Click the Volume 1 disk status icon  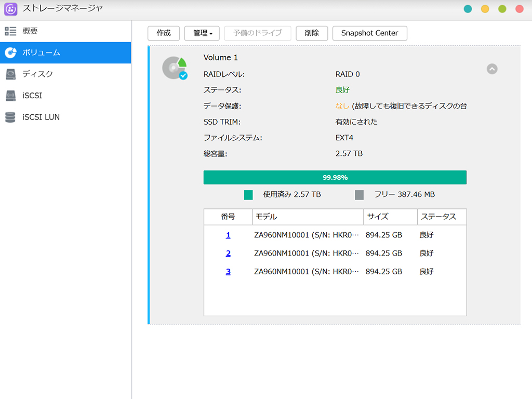(x=175, y=68)
